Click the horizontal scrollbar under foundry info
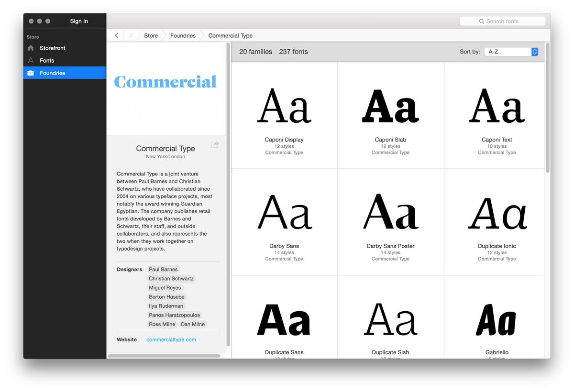The width and height of the screenshot is (574, 392). coord(164,356)
